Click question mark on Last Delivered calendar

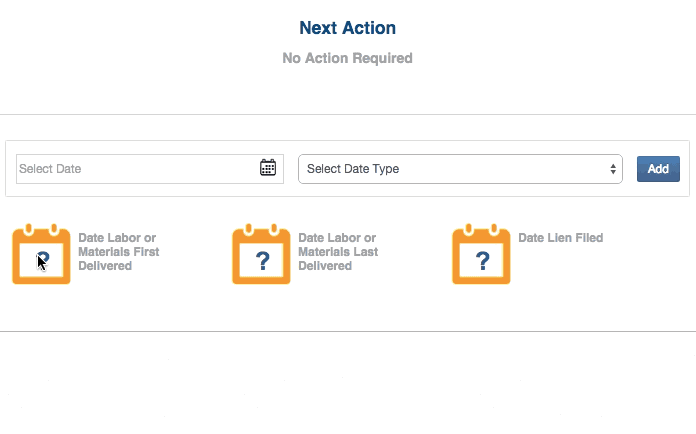(262, 262)
